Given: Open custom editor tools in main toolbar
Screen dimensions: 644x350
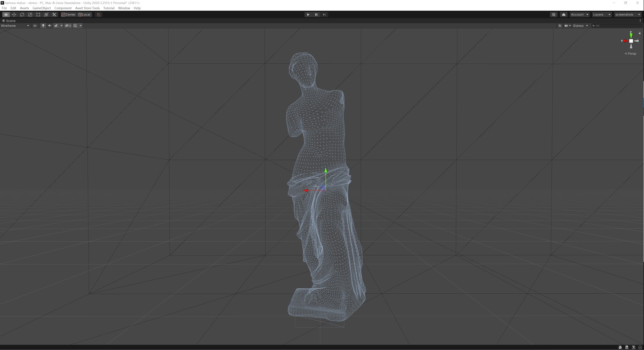Looking at the screenshot, I should [x=54, y=15].
